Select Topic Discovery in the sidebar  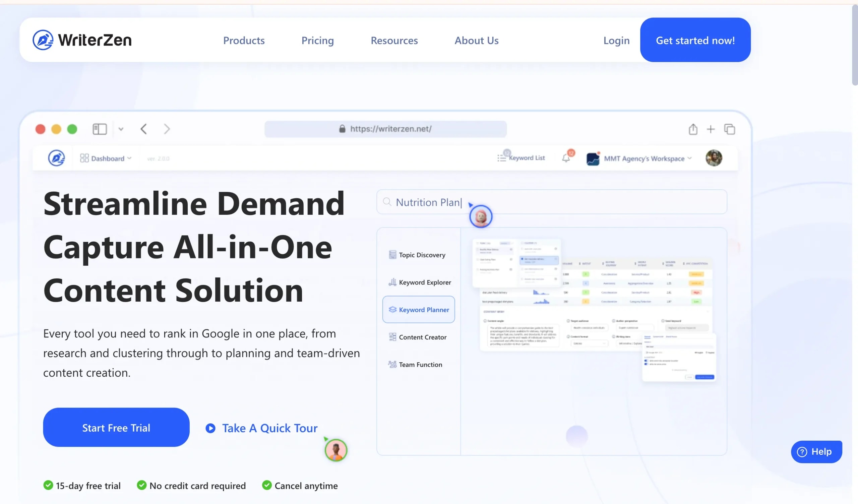(x=418, y=255)
